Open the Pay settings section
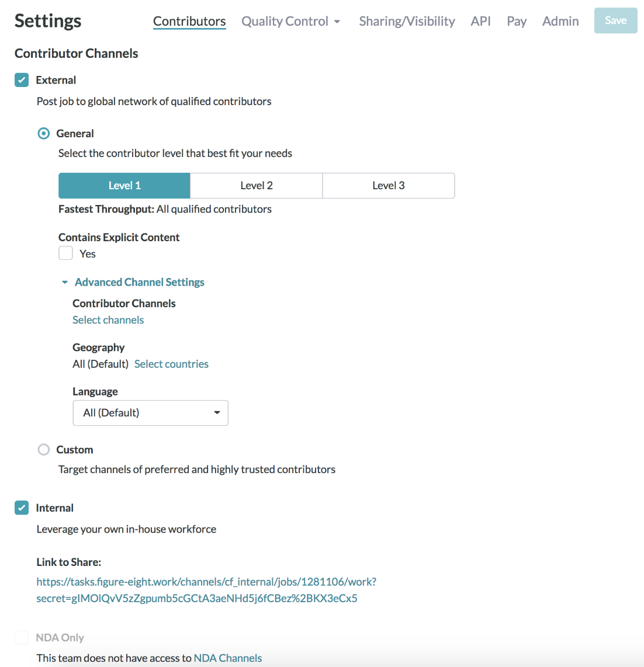 pyautogui.click(x=517, y=21)
